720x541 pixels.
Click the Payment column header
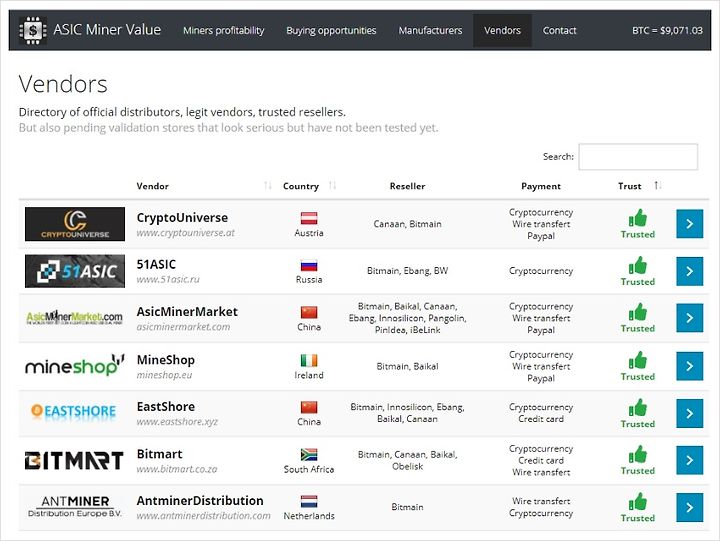541,186
